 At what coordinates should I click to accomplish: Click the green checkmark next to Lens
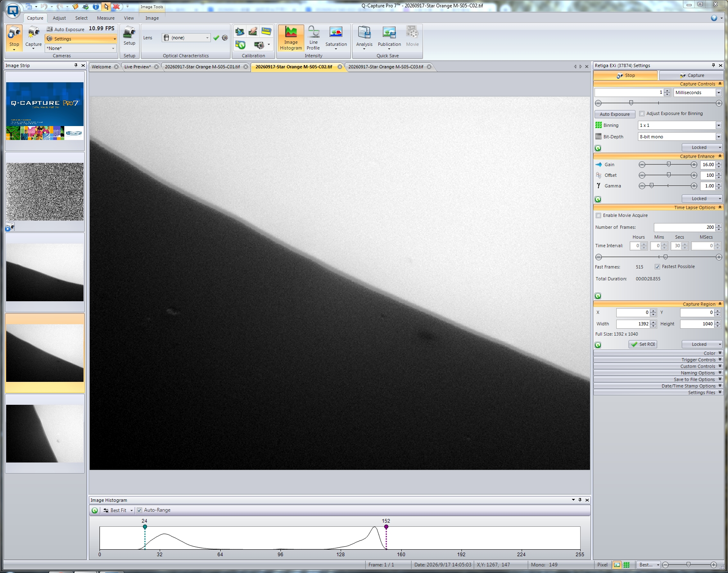pos(216,38)
